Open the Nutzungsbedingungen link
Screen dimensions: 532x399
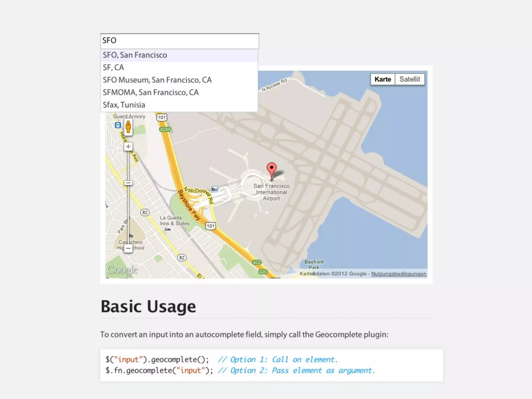coord(398,274)
